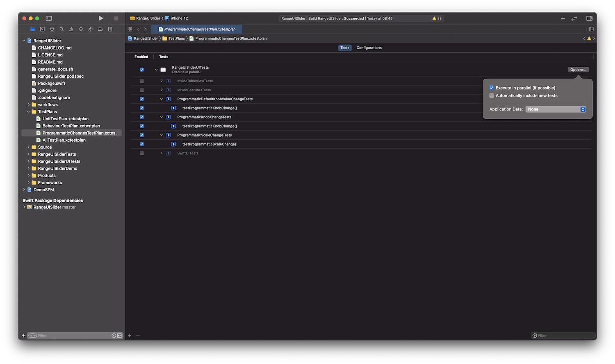This screenshot has height=364, width=615.
Task: Click RangeUISlider in the jump bar
Action: tap(143, 38)
